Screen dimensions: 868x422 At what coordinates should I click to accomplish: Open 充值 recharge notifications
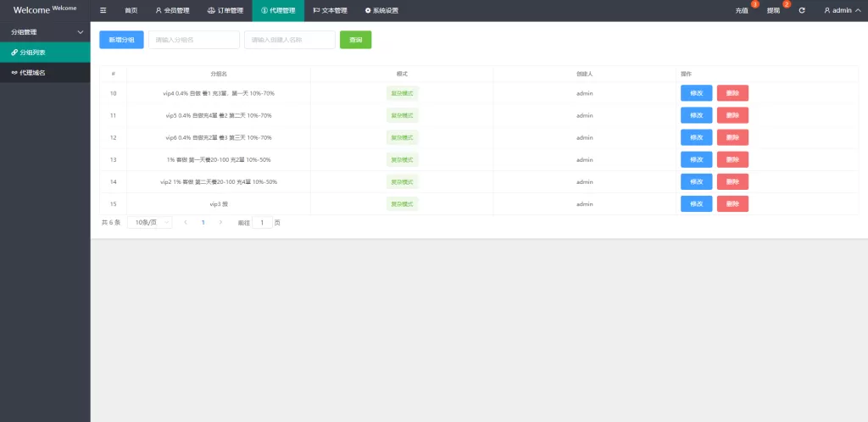click(x=742, y=11)
